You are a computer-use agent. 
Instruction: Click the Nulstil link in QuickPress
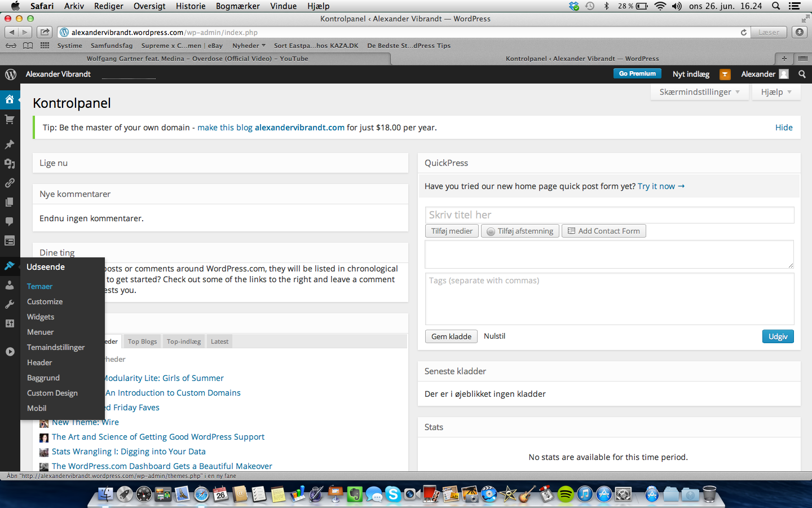(x=495, y=336)
